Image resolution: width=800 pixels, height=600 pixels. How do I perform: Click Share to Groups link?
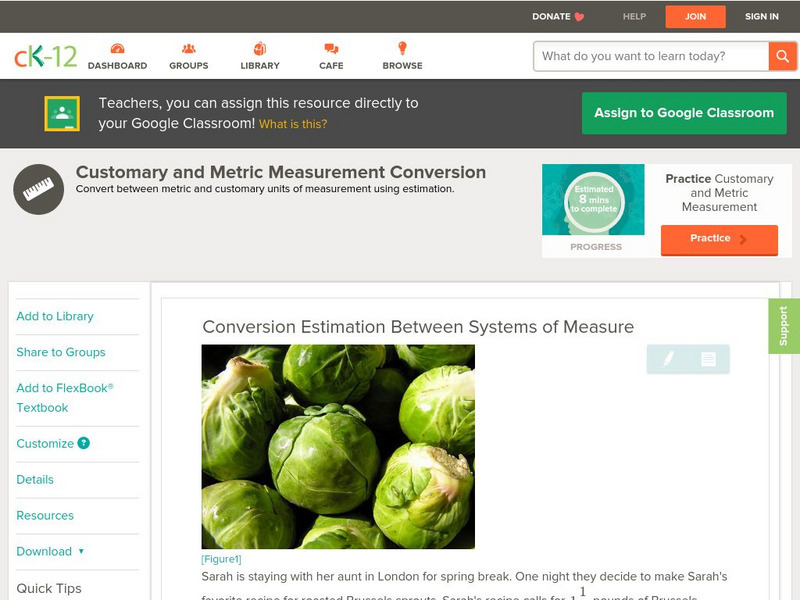tap(61, 352)
